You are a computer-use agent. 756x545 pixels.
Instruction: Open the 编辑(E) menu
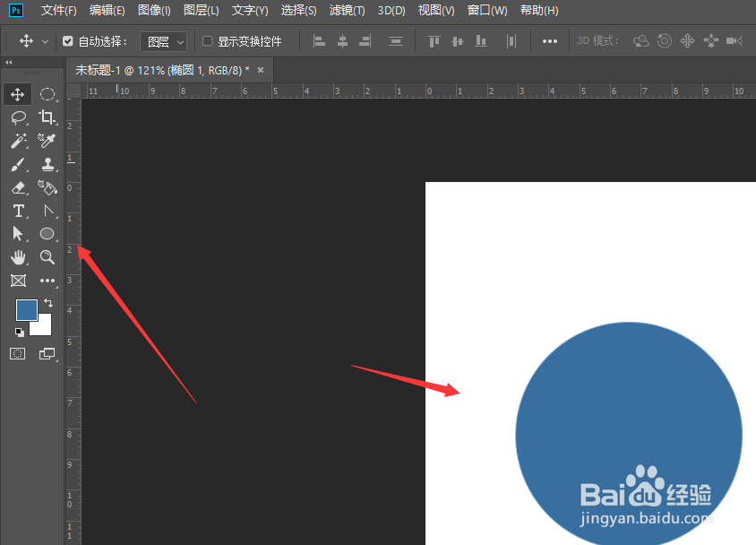tap(107, 11)
